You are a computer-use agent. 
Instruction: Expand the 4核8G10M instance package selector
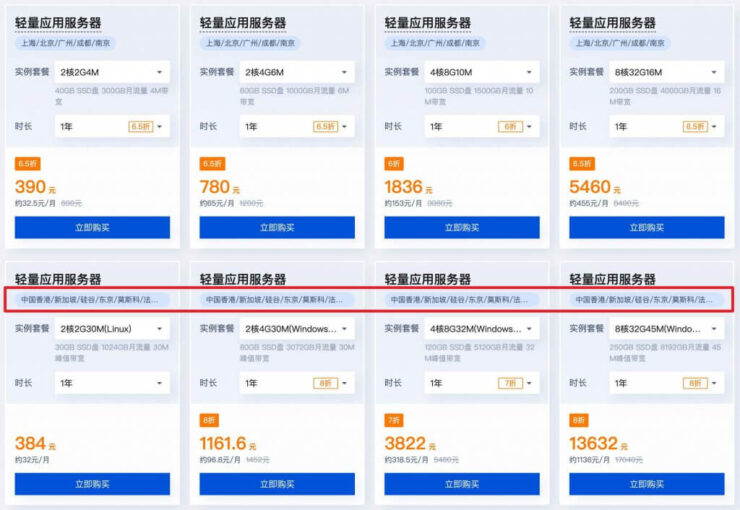(x=482, y=72)
